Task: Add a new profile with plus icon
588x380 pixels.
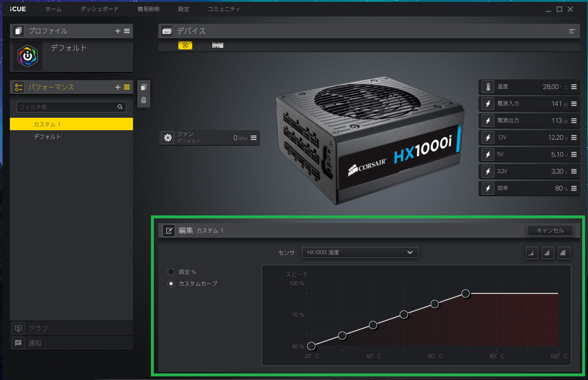Action: (x=118, y=31)
